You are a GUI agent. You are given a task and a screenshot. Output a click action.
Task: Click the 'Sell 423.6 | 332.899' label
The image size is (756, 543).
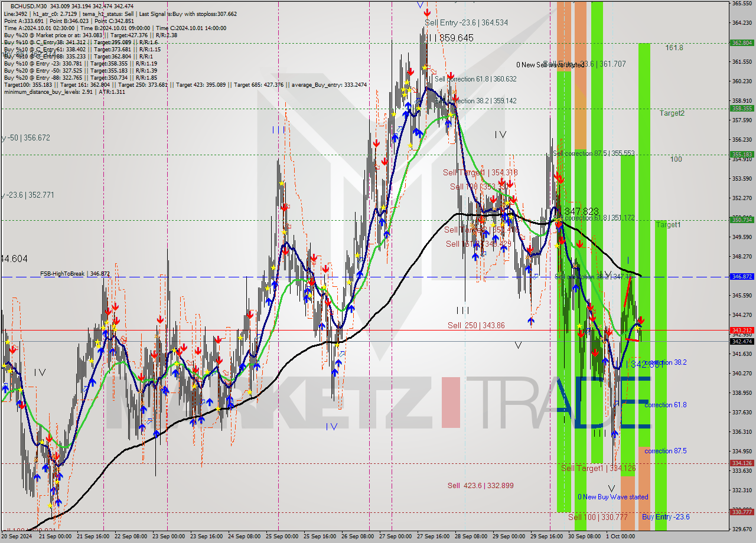click(x=480, y=486)
